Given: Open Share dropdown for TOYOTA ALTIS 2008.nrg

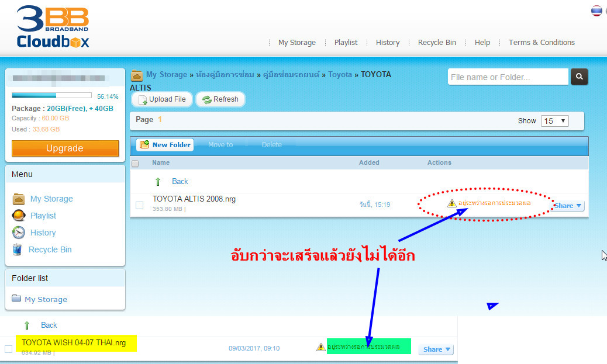Looking at the screenshot, I should 568,206.
